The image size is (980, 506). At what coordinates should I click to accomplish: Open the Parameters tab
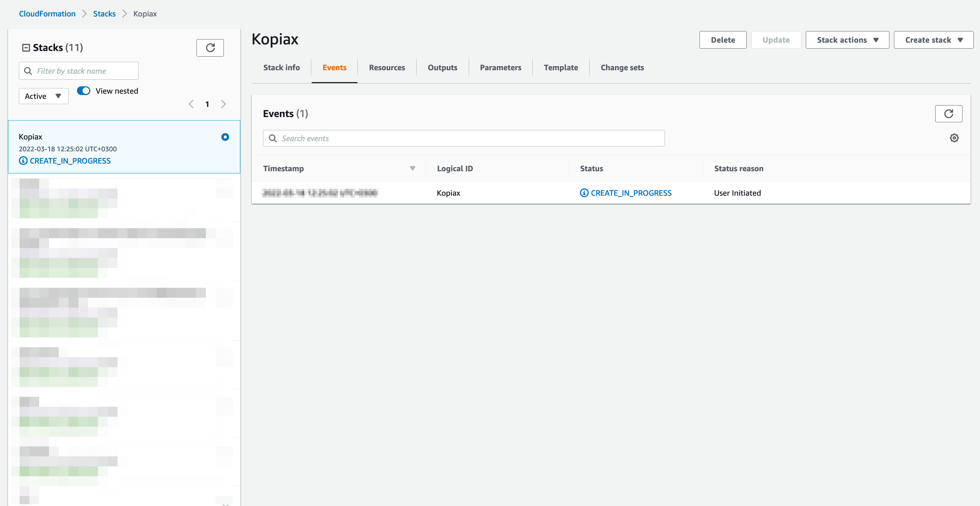pyautogui.click(x=500, y=68)
